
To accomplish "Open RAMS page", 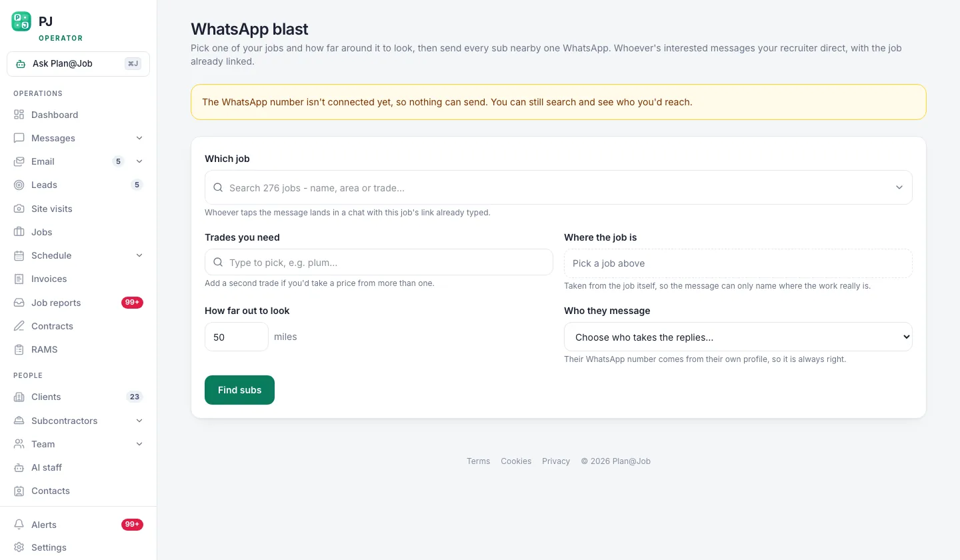I will pos(78,349).
